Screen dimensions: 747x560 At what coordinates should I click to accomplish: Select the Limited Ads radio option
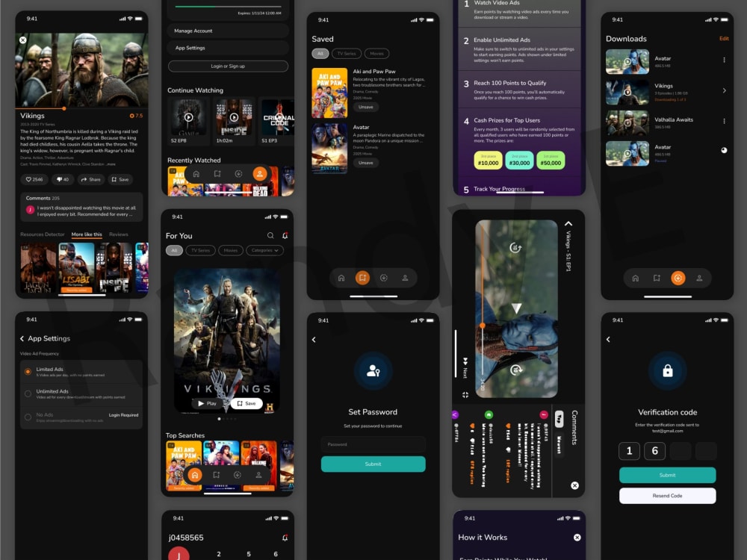(28, 371)
